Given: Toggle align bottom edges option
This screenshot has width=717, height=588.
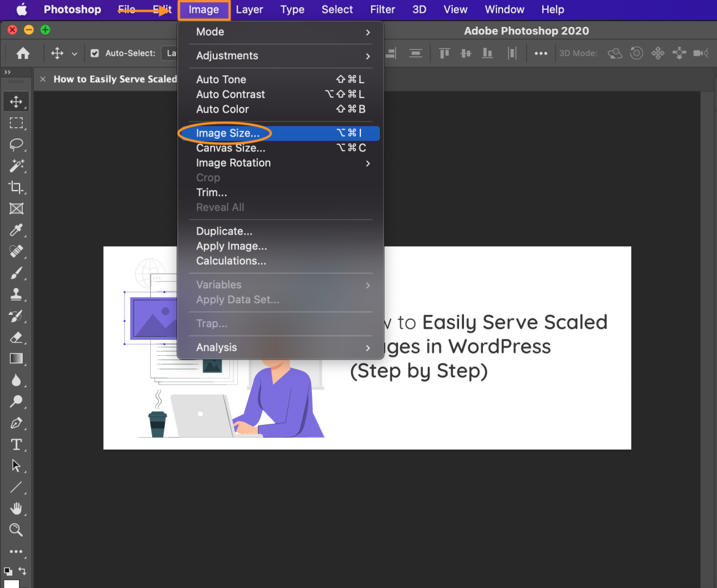Looking at the screenshot, I should tap(487, 53).
